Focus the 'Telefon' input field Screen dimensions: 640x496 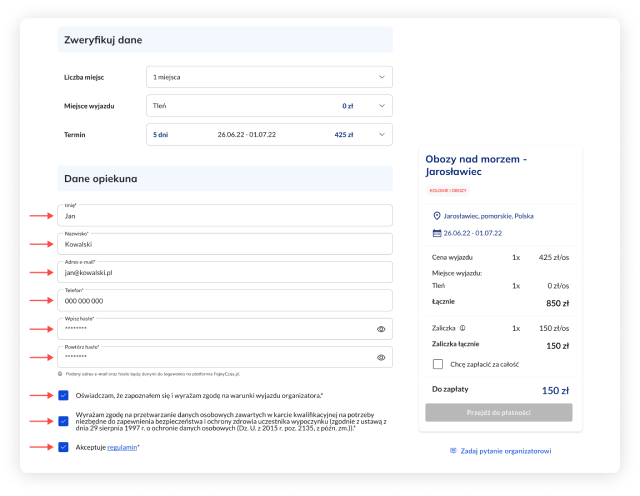pyautogui.click(x=225, y=300)
